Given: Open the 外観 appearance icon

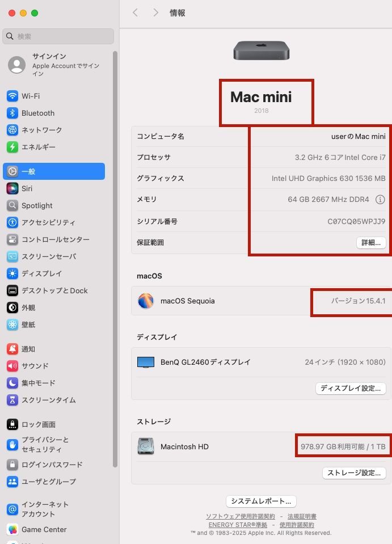Looking at the screenshot, I should click(x=12, y=307).
